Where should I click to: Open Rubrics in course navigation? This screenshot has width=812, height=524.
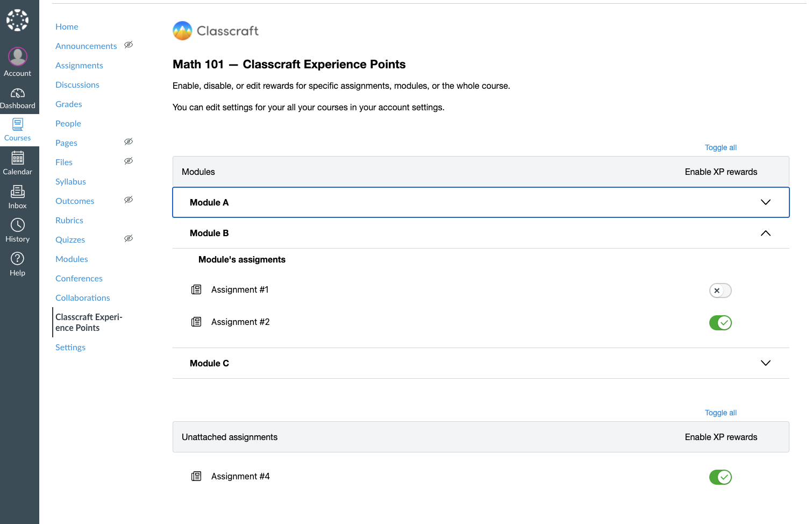pos(69,220)
